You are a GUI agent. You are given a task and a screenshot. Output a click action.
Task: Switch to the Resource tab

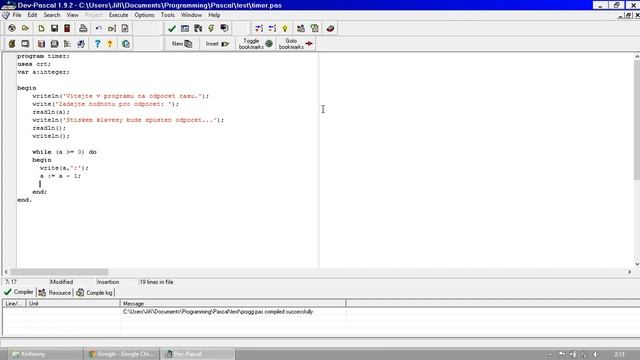(x=55, y=293)
